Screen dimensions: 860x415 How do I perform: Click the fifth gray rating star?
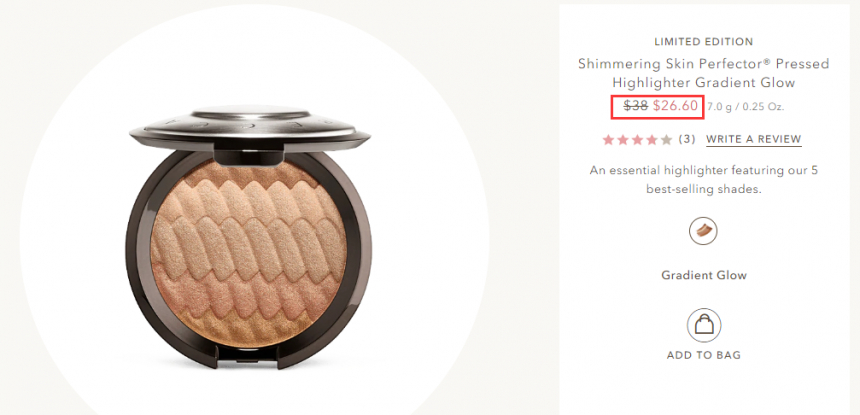[666, 140]
